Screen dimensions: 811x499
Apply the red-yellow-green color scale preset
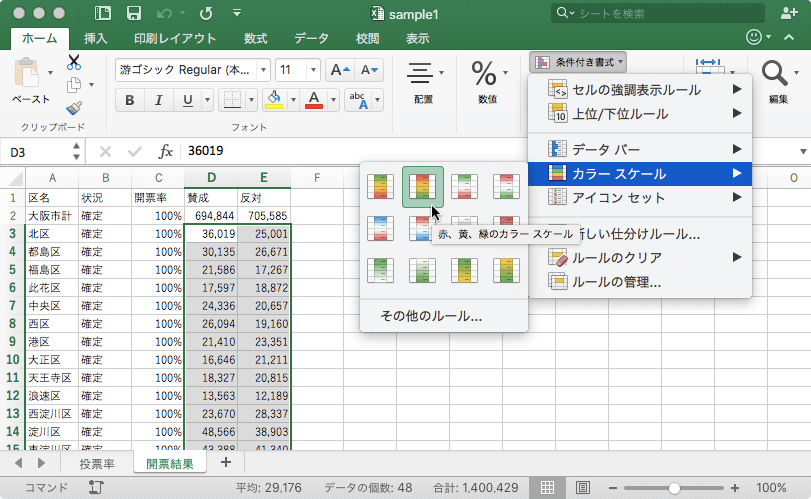point(423,187)
